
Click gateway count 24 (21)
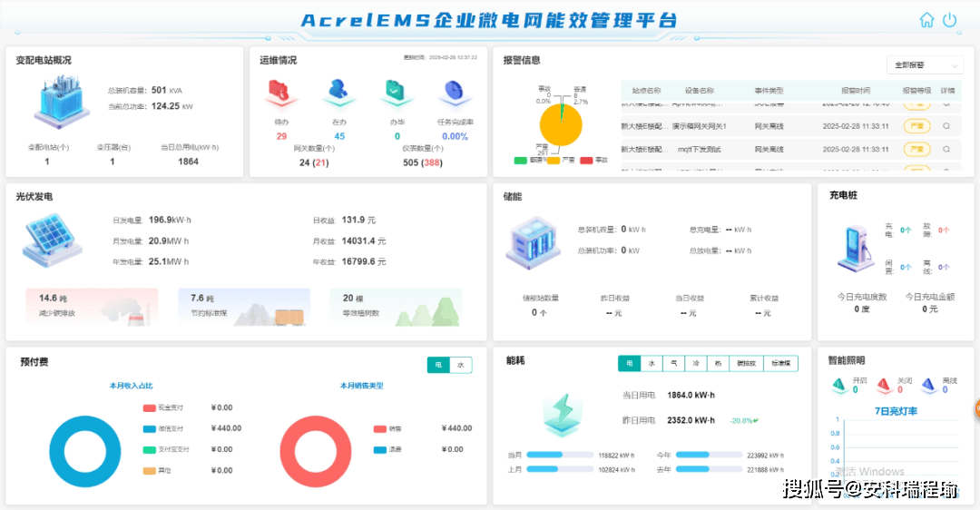point(314,162)
